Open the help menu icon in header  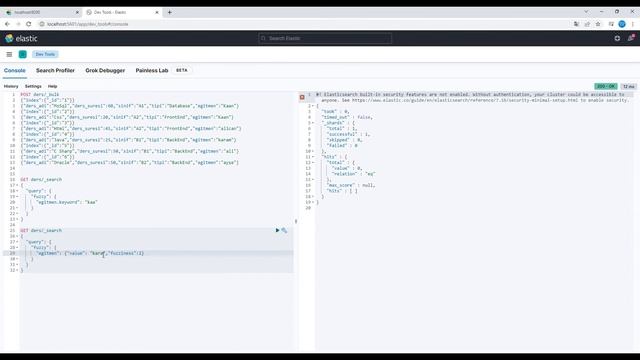617,38
